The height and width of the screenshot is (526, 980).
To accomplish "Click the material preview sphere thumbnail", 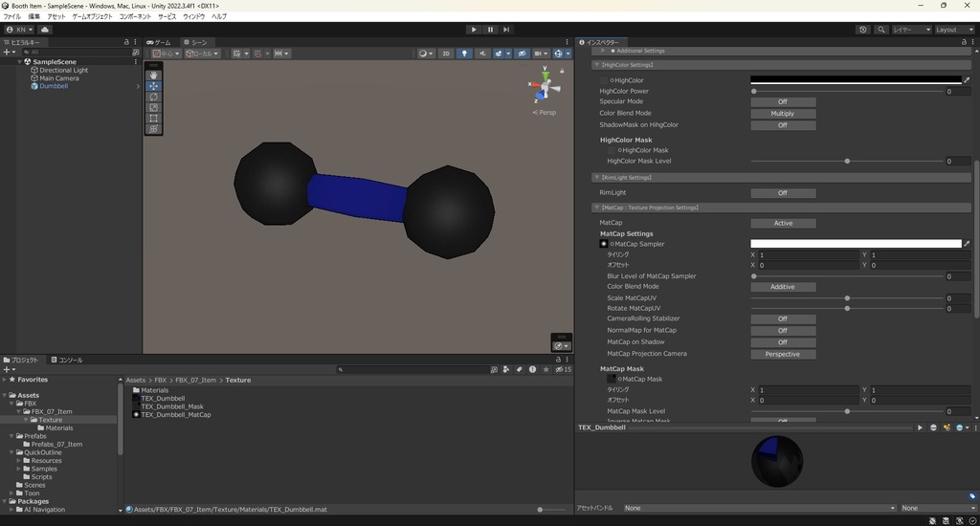I will pos(777,462).
